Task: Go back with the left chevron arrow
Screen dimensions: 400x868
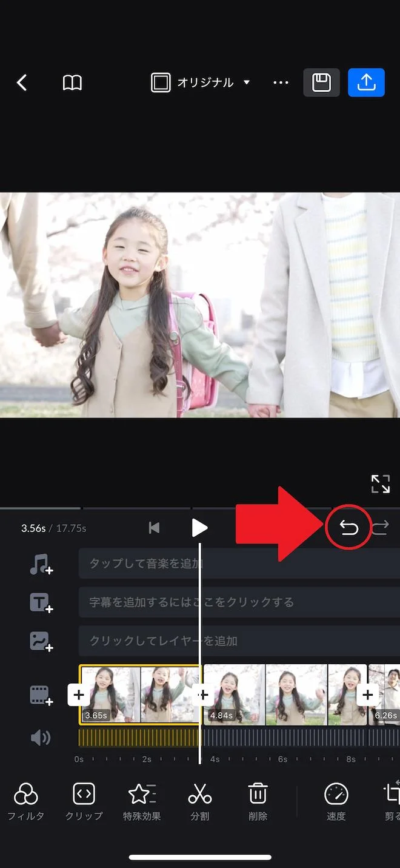Action: click(22, 82)
